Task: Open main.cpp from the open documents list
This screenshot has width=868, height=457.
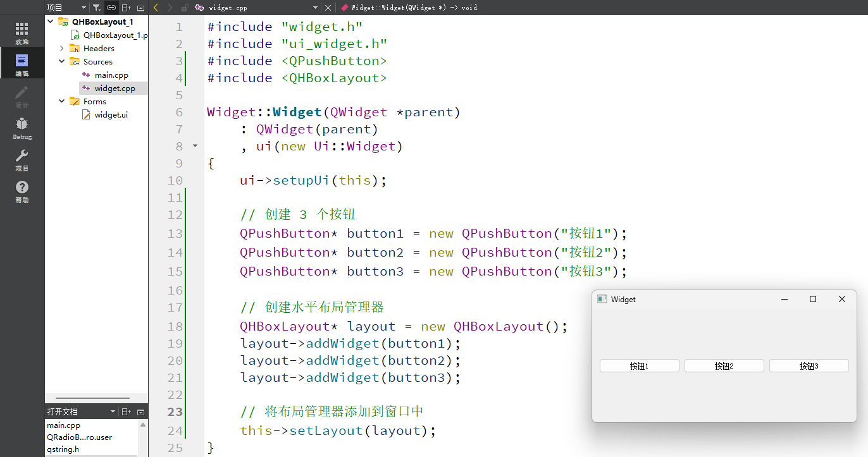Action: click(x=63, y=425)
